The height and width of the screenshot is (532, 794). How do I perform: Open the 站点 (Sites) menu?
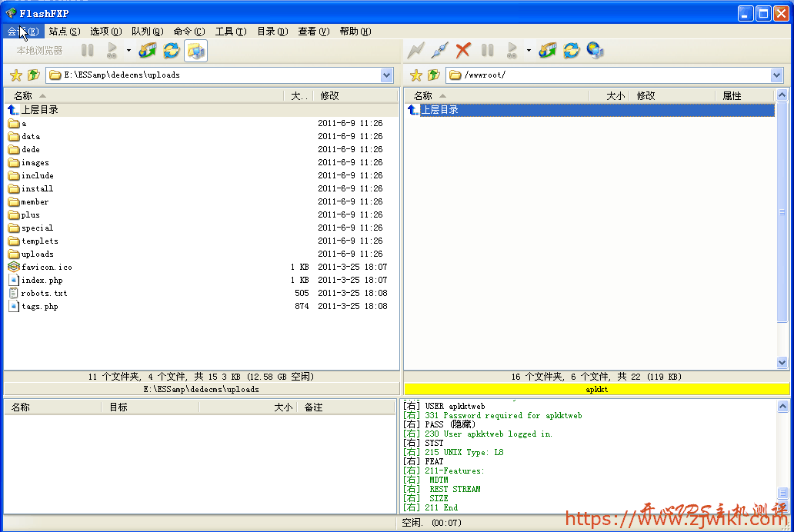(64, 32)
